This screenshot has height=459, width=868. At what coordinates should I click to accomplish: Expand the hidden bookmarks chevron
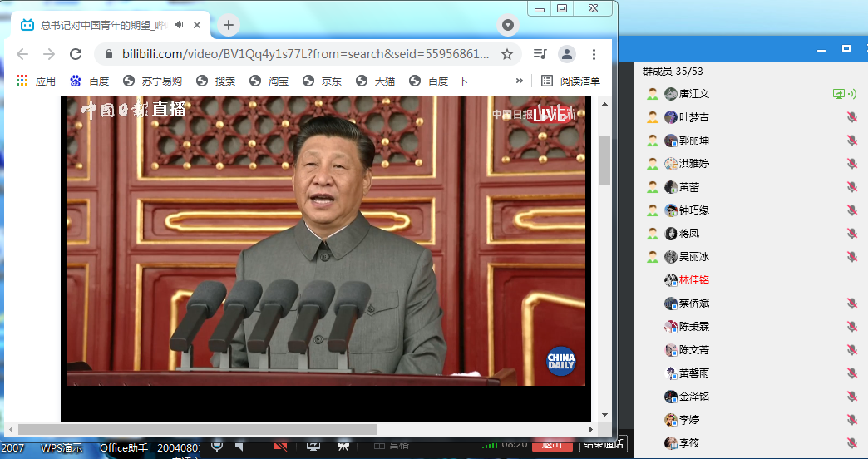coord(520,81)
